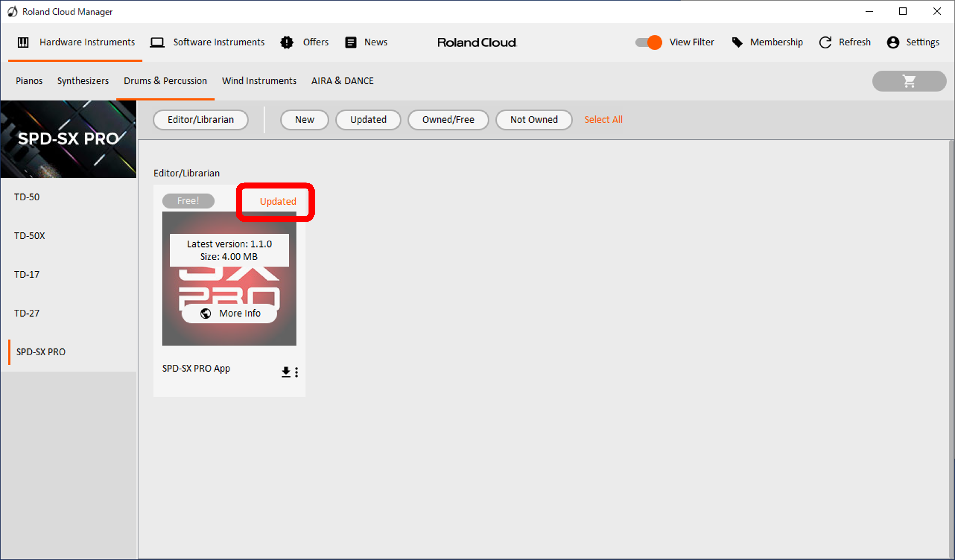This screenshot has height=560, width=955.
Task: Click the Refresh circular arrow icon
Action: (825, 43)
